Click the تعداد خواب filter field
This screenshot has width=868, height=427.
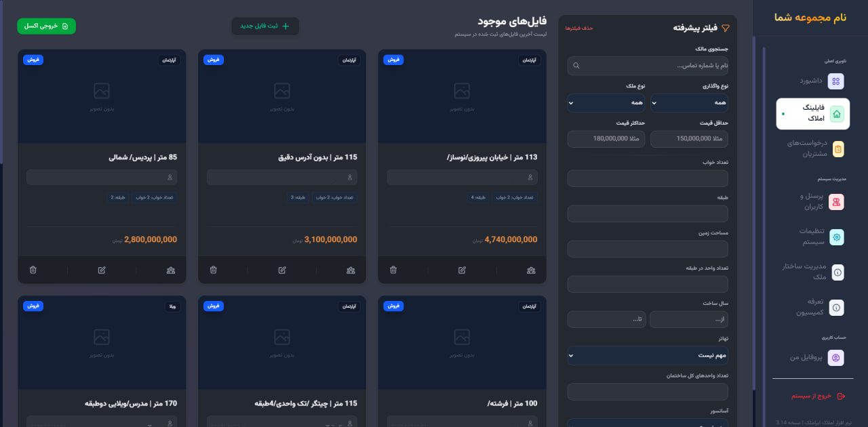648,178
